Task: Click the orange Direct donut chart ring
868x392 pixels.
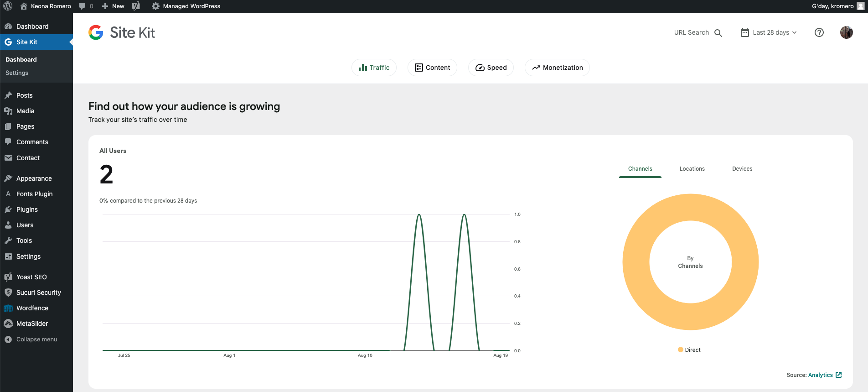Action: point(635,262)
